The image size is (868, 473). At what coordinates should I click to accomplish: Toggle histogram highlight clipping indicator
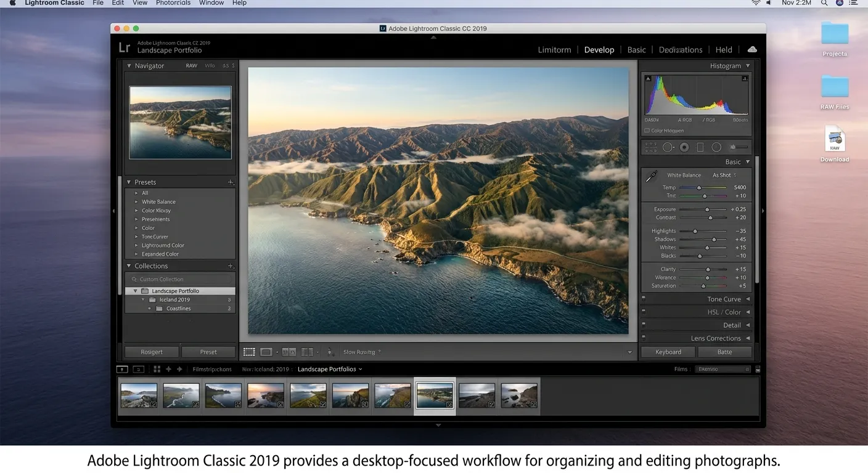(745, 78)
